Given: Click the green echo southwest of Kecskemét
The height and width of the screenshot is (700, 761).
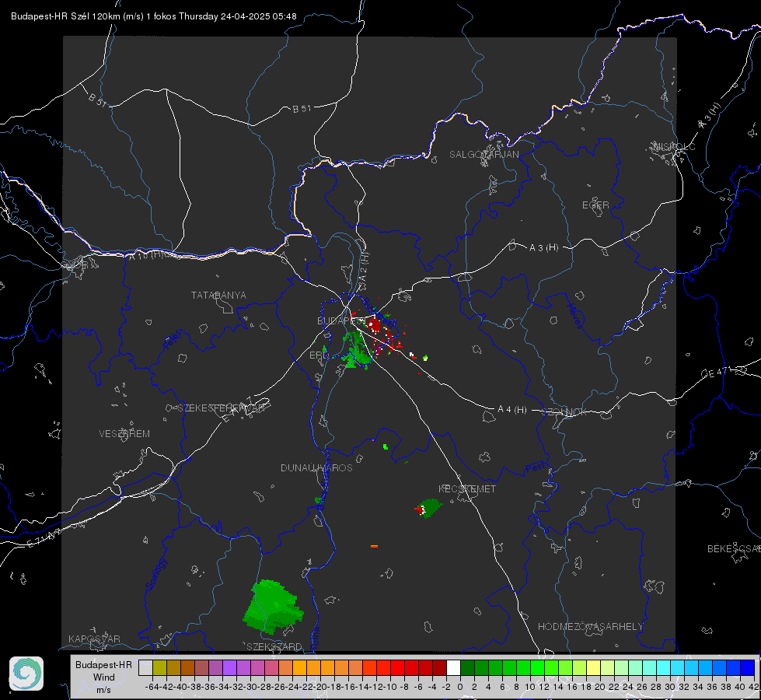Looking at the screenshot, I should tap(431, 508).
